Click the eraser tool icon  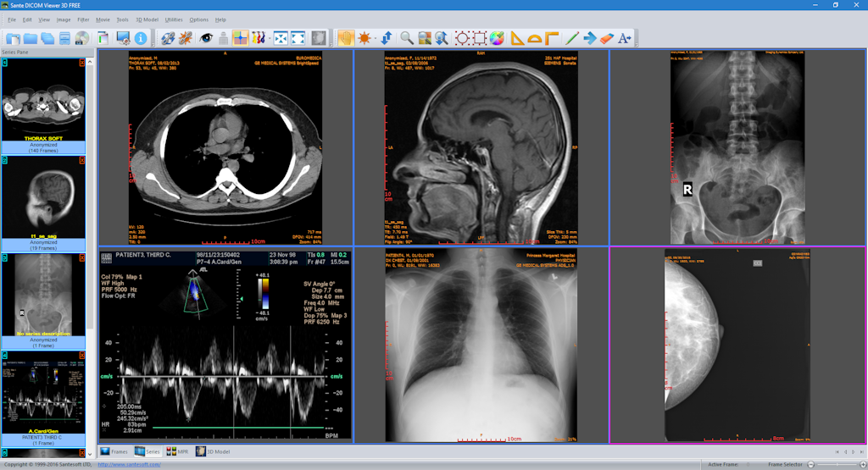click(606, 38)
